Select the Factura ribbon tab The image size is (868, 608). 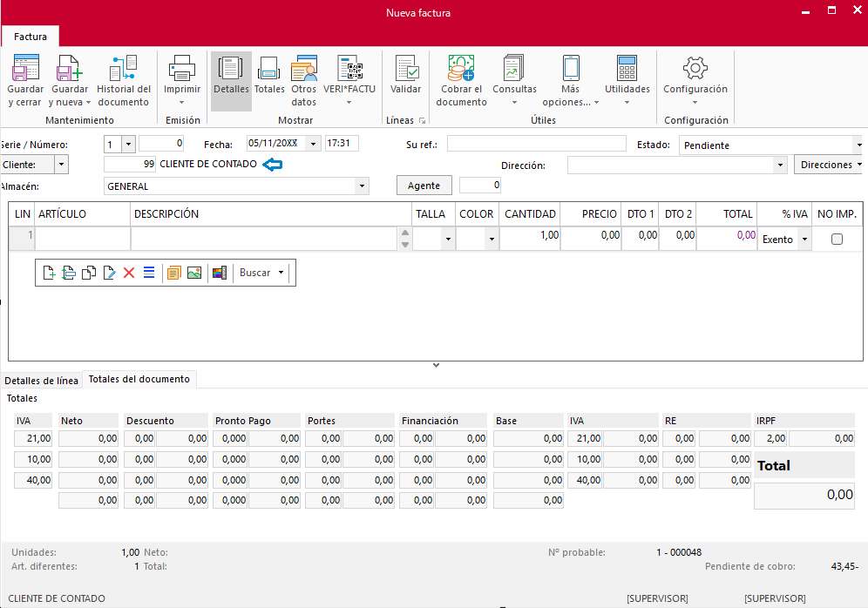point(30,37)
